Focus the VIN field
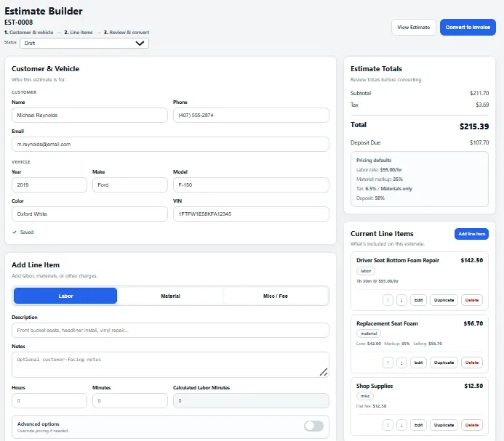504x441 pixels. [251, 214]
